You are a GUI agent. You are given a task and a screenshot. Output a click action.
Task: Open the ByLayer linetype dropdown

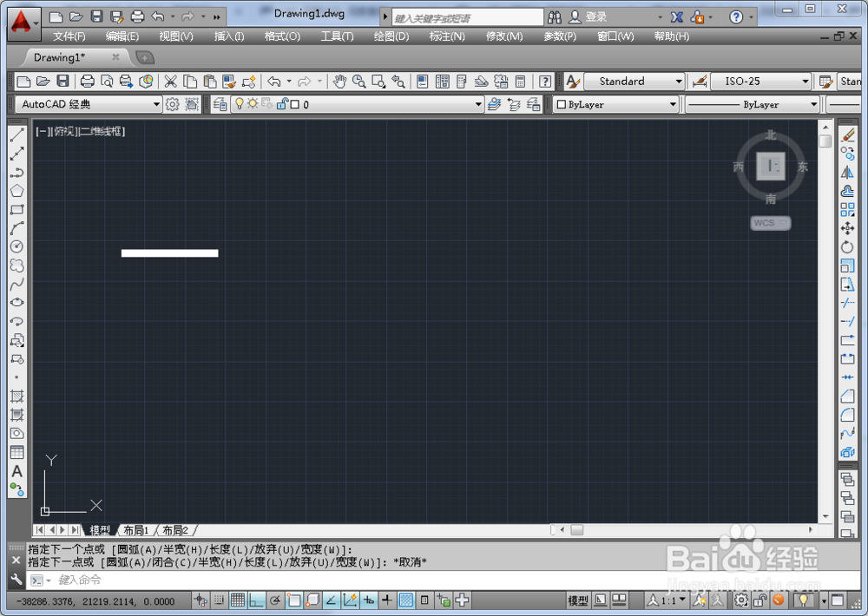pos(752,104)
